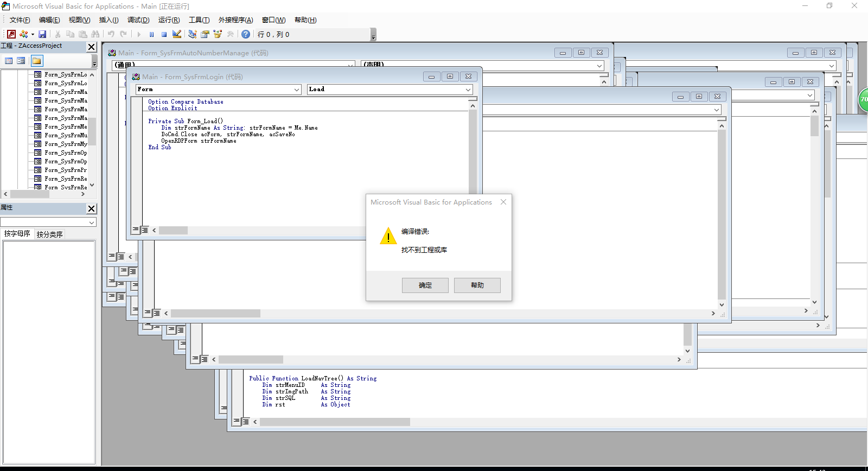The height and width of the screenshot is (471, 868).
Task: Open the 调试(D) menu
Action: click(x=138, y=20)
